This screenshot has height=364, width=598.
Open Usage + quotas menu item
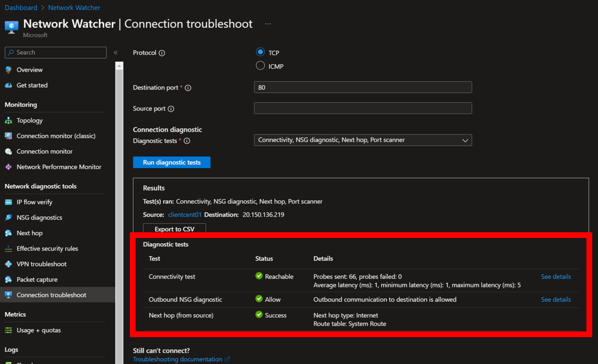(x=38, y=330)
